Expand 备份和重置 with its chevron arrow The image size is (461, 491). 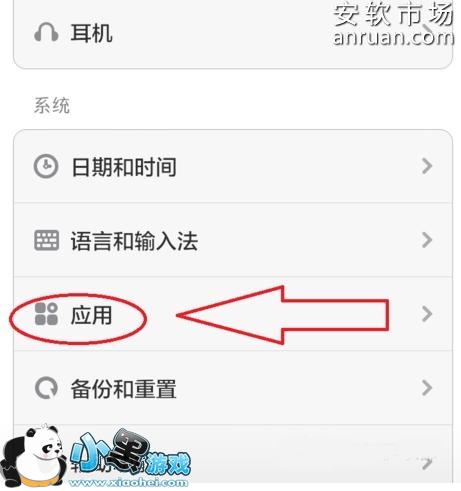tap(427, 388)
